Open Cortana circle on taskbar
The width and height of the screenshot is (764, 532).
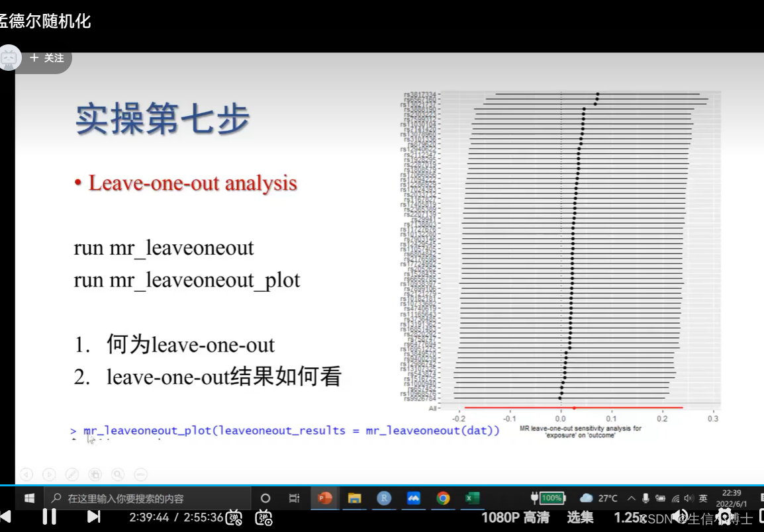tap(265, 498)
